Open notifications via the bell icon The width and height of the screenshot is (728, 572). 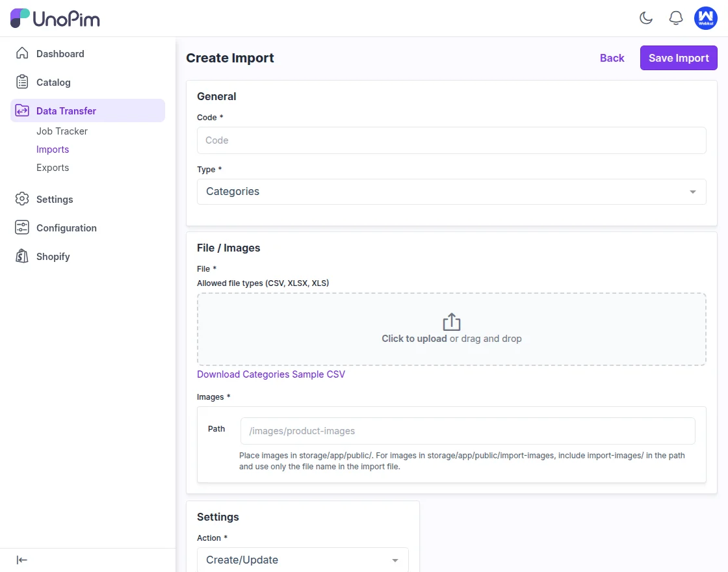(x=675, y=18)
